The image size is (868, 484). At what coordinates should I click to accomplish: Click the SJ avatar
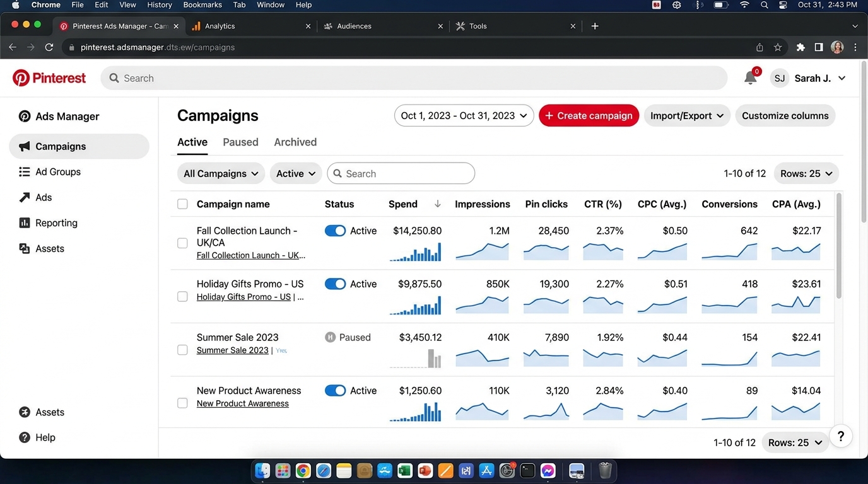click(x=780, y=78)
